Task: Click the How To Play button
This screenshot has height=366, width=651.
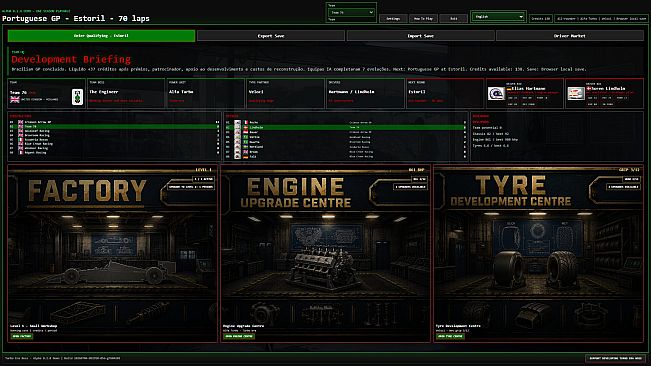Action: pos(423,18)
